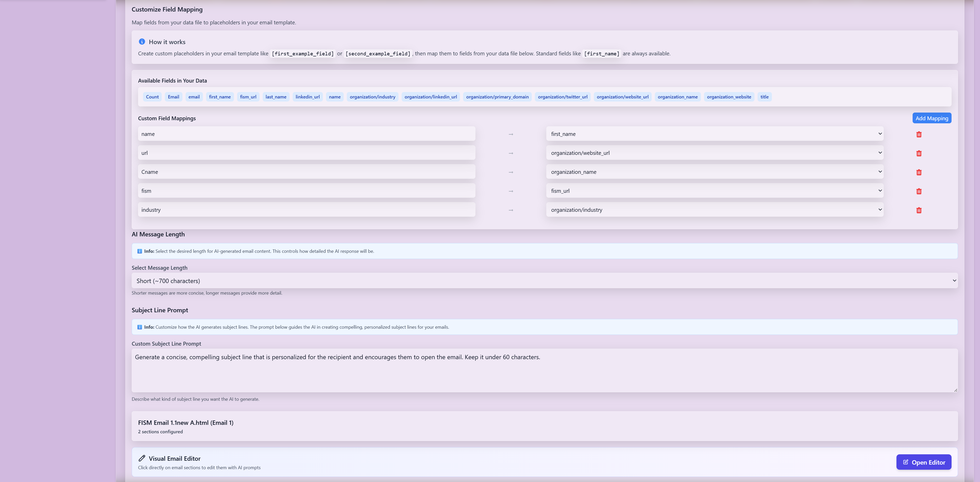
Task: Click the Add Mapping button
Action: (932, 118)
